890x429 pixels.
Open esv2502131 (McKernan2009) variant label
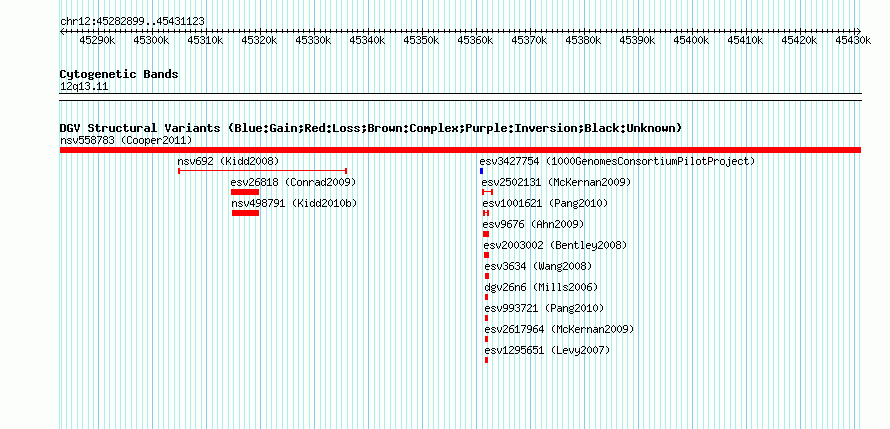556,182
